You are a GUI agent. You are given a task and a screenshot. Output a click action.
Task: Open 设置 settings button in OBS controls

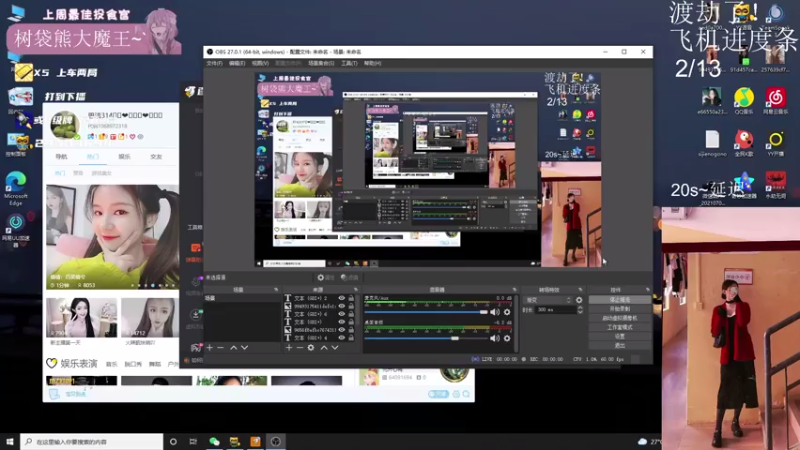(x=619, y=337)
